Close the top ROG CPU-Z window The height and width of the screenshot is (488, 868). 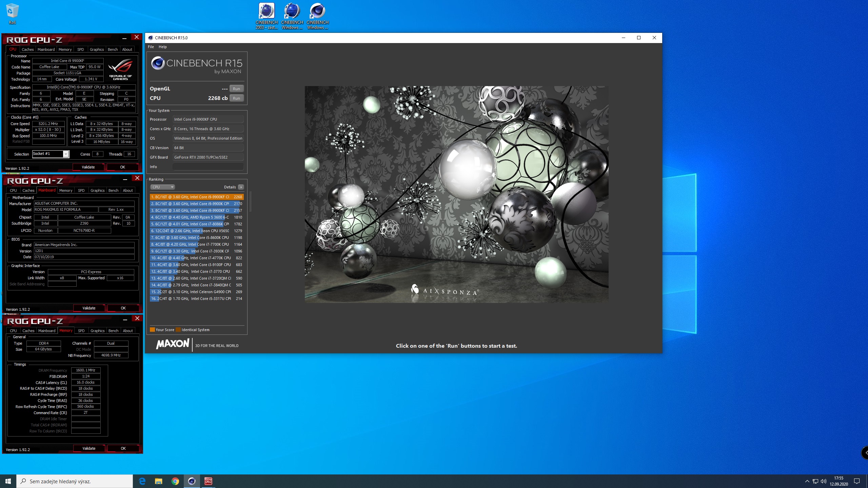pos(137,37)
